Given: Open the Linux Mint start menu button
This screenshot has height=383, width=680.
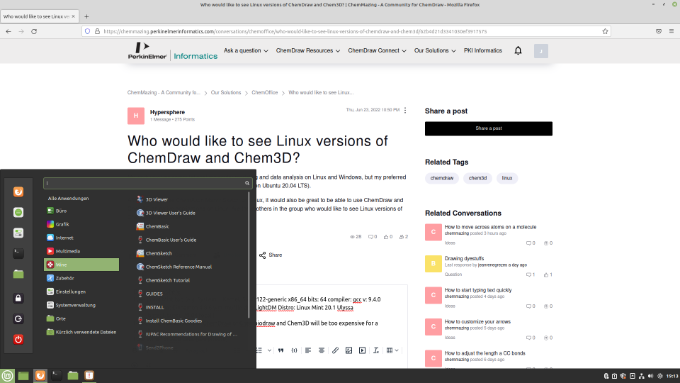Looking at the screenshot, I should 7,376.
